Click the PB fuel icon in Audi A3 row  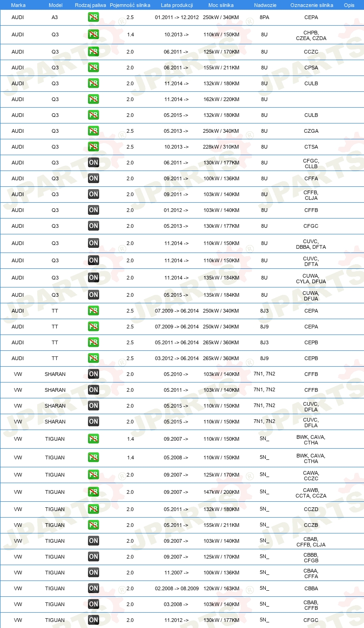94,17
